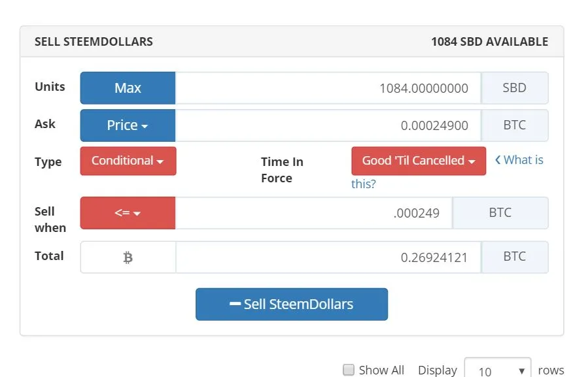The width and height of the screenshot is (588, 377).
Task: Open the Display rows count selector
Action: (x=498, y=369)
